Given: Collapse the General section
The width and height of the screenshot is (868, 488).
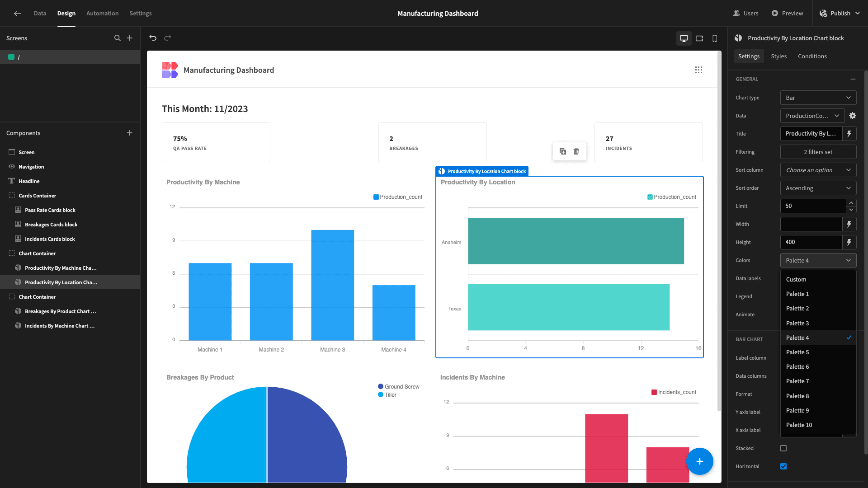Looking at the screenshot, I should coord(853,79).
